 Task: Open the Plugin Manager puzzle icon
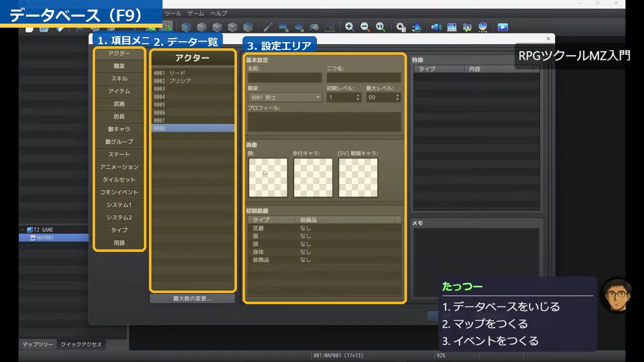tap(416, 27)
